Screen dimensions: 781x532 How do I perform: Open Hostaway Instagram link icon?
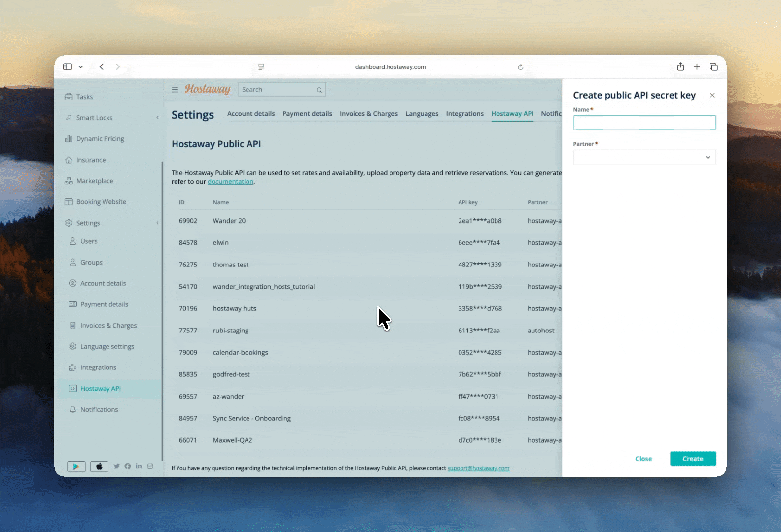coord(150,466)
